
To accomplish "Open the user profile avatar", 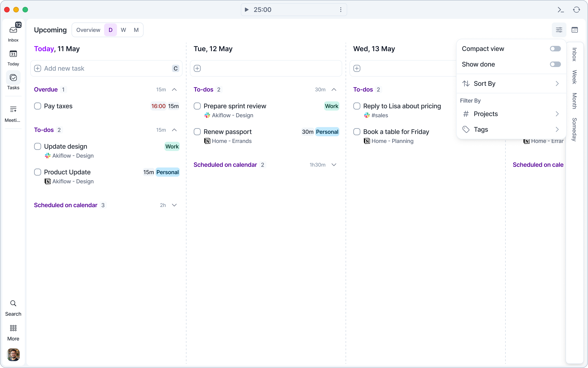I will click(13, 355).
